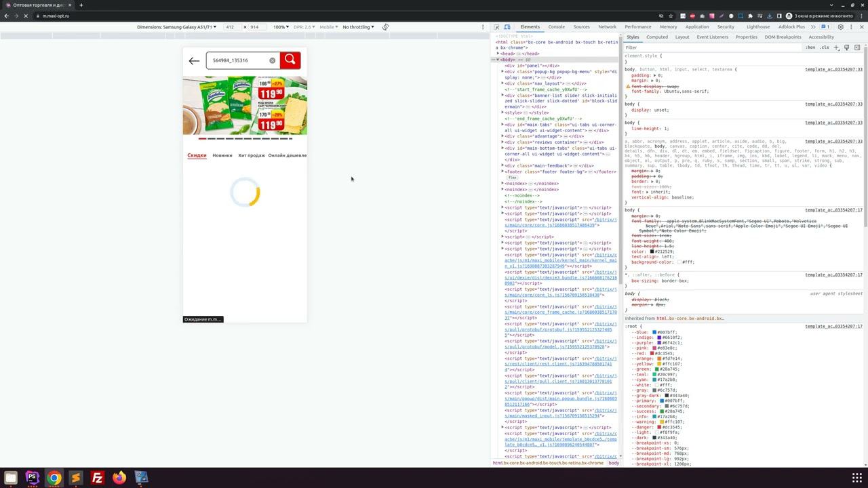Open the Chrome extensions puzzle icon

click(750, 16)
